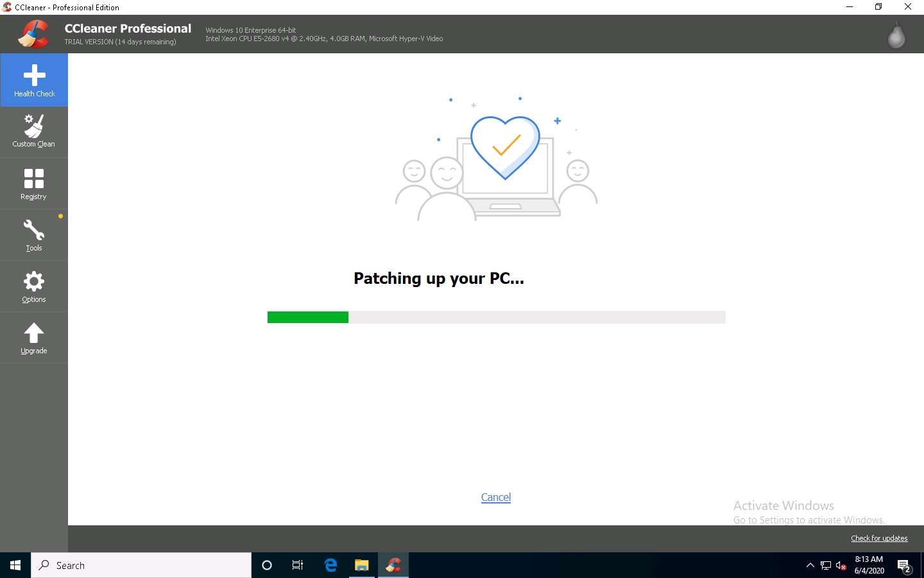Minimize the CCleaner window

pos(850,7)
